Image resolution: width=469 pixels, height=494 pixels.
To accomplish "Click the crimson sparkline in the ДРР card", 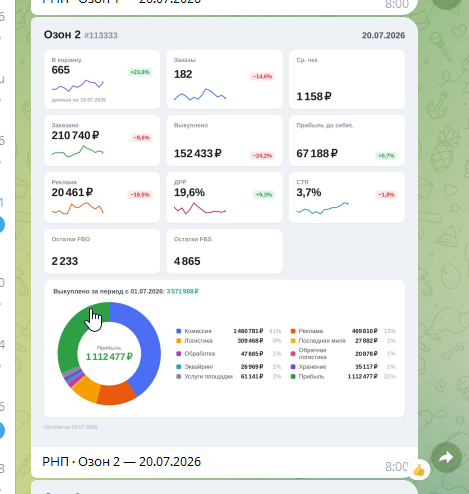I will point(200,208).
